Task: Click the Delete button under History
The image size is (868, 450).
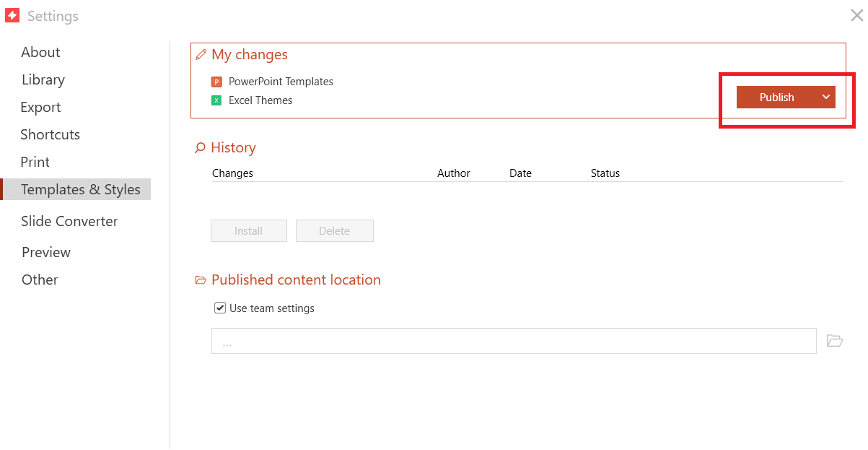Action: point(334,230)
